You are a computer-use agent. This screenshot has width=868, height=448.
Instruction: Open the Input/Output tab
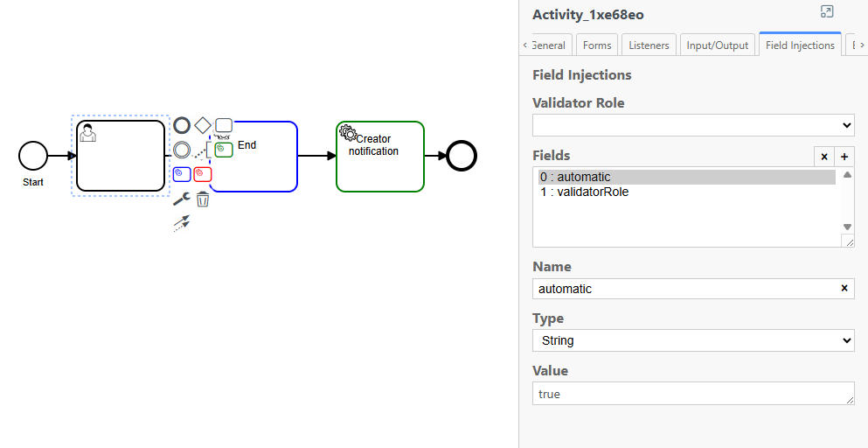coord(718,45)
